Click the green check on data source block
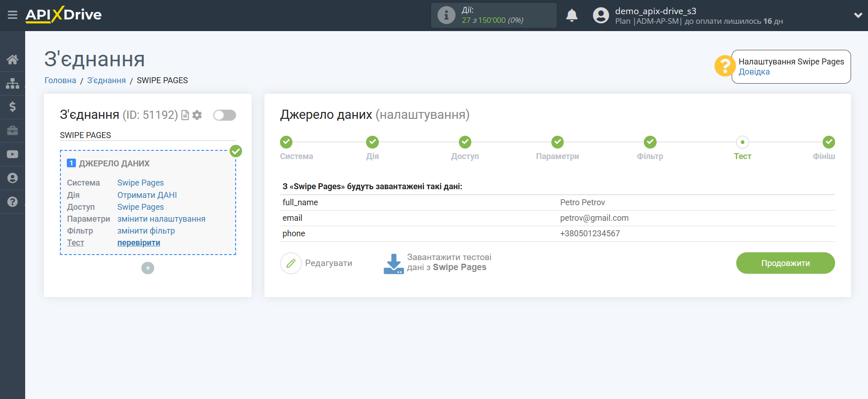This screenshot has width=868, height=399. coord(236,151)
